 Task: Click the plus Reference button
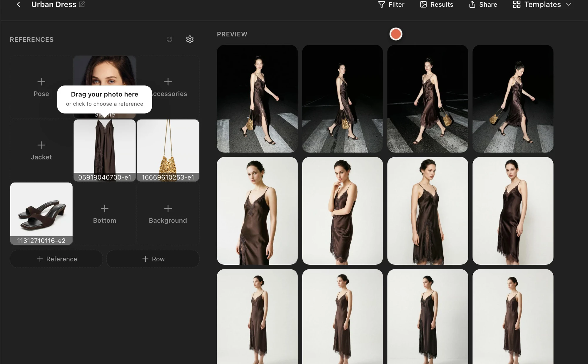pyautogui.click(x=56, y=259)
